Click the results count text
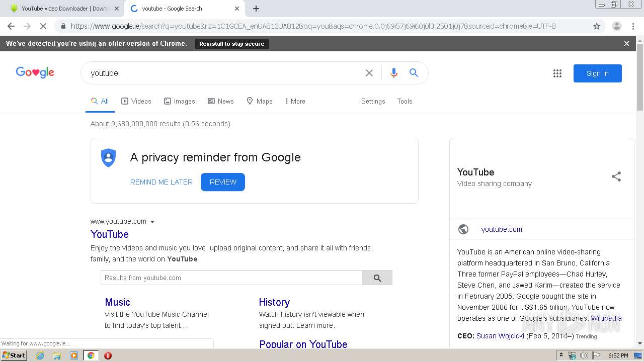The width and height of the screenshot is (644, 362). (160, 124)
